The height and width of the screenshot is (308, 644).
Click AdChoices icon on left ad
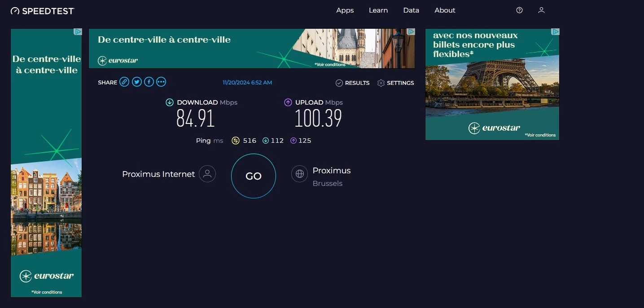(x=78, y=32)
